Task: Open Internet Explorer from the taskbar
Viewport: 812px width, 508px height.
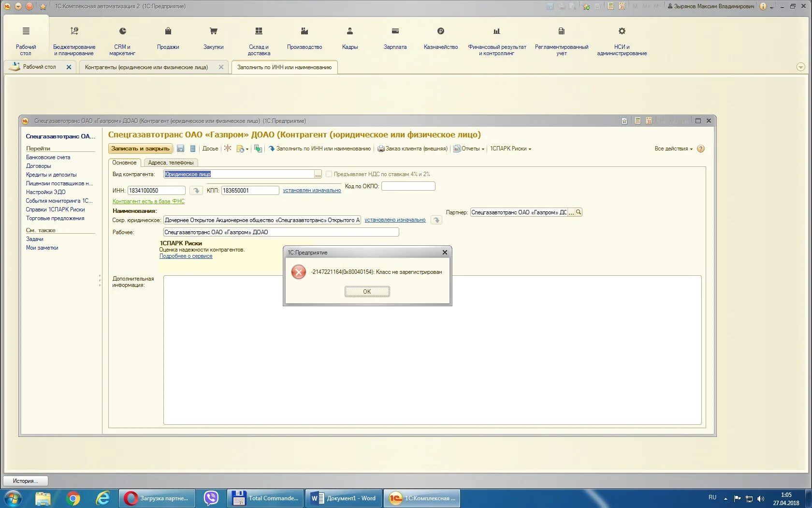Action: pyautogui.click(x=103, y=498)
